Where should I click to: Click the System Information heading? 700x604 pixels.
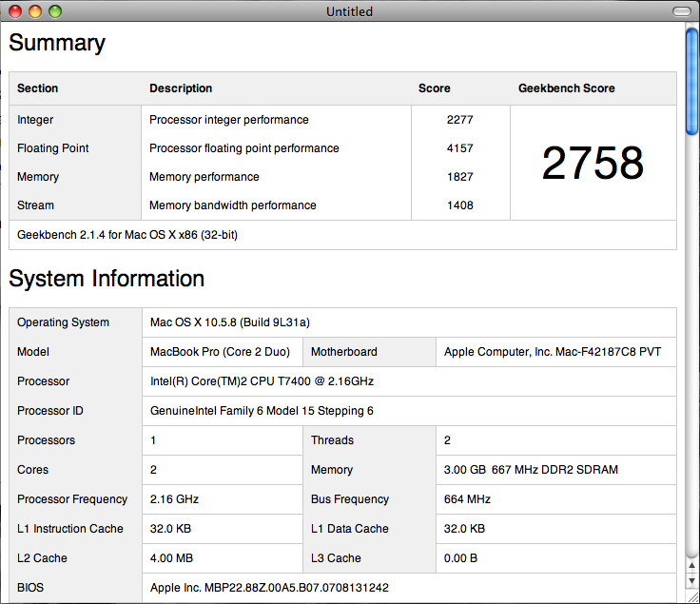(x=107, y=279)
